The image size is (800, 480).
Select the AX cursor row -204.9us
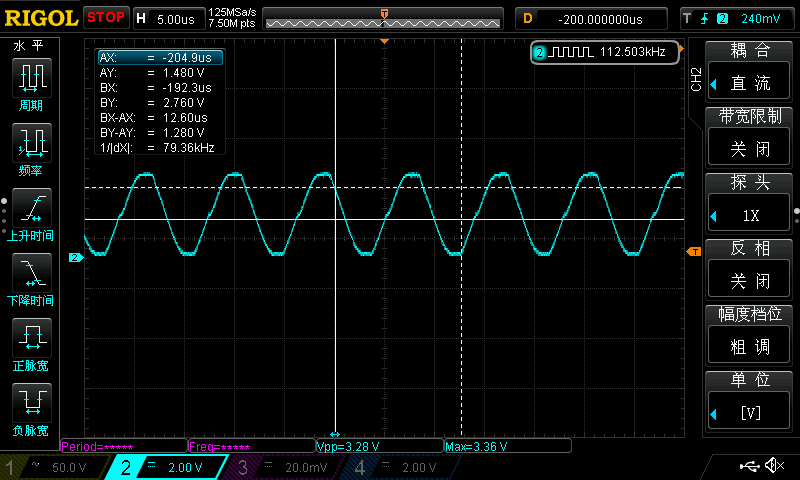point(161,58)
